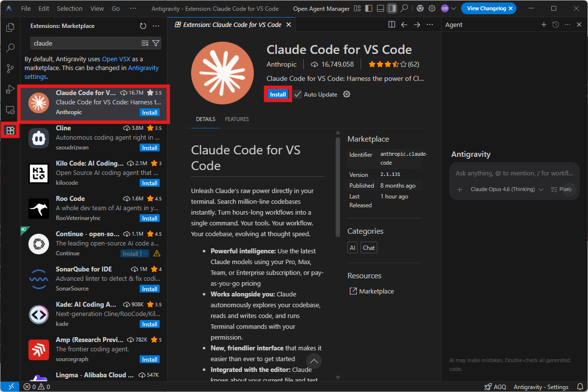The width and height of the screenshot is (588, 392).
Task: Dismiss the View Changelog notification
Action: (x=511, y=8)
